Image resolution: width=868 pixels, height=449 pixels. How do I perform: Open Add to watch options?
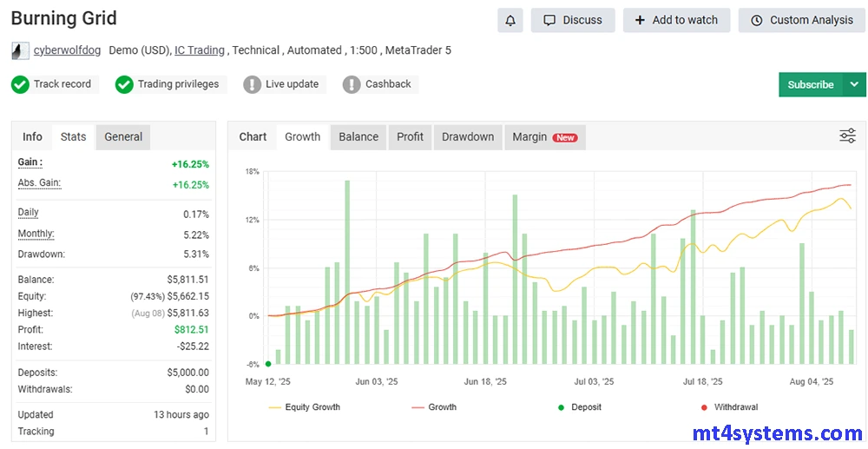(x=676, y=20)
